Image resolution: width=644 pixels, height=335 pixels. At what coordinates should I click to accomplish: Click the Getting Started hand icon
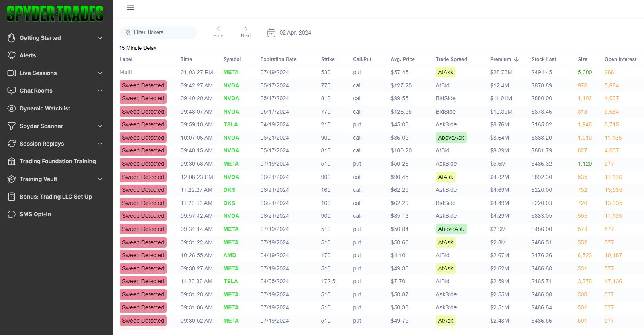coord(12,38)
